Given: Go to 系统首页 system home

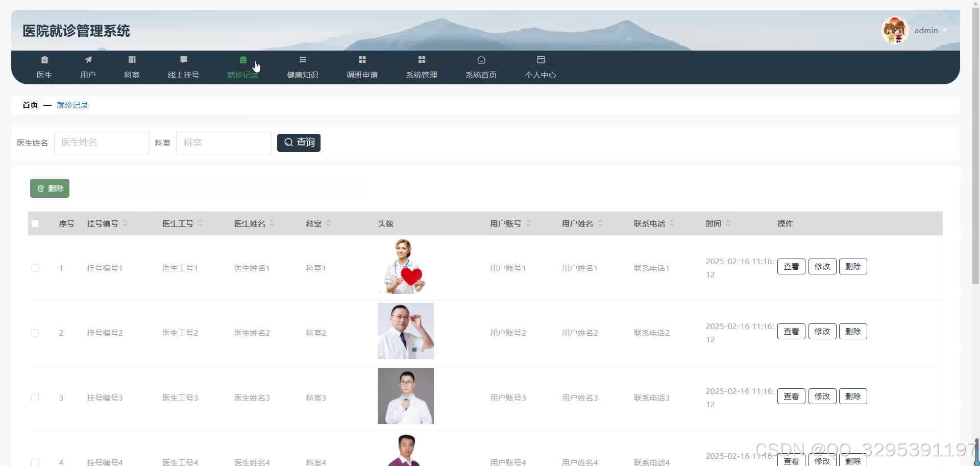Looking at the screenshot, I should pos(481,67).
